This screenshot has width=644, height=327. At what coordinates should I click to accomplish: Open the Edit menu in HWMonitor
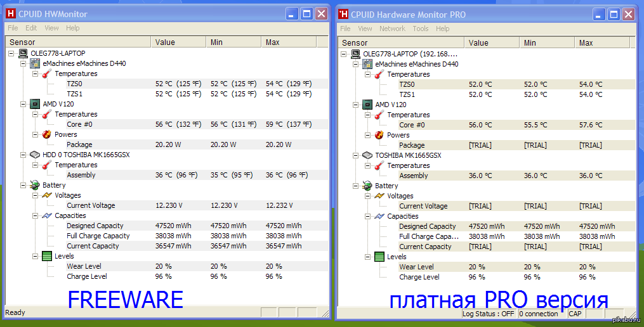tap(31, 28)
